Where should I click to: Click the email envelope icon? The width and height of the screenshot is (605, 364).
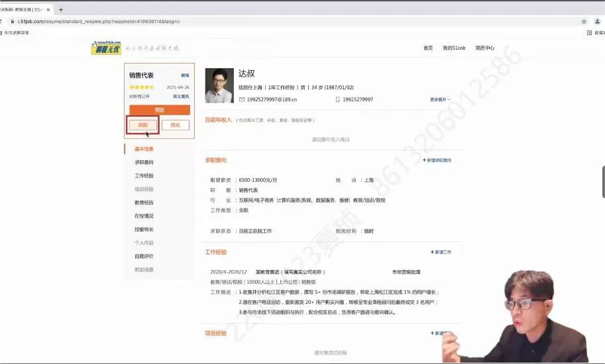point(242,99)
